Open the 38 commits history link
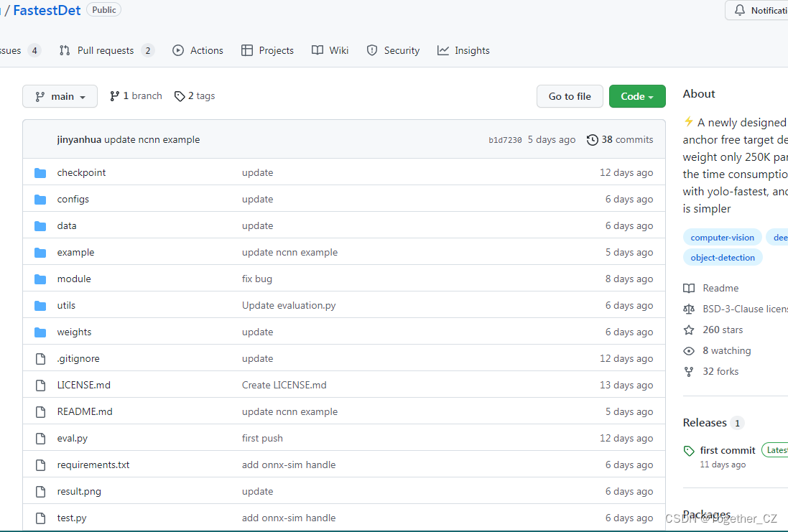Screen dimensions: 788x532 coord(620,140)
